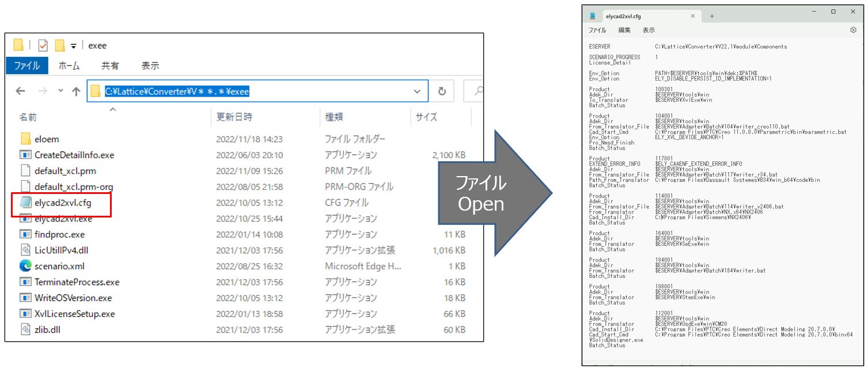Select the elycad2xvl.exe application icon
This screenshot has width=868, height=370.
(x=25, y=219)
